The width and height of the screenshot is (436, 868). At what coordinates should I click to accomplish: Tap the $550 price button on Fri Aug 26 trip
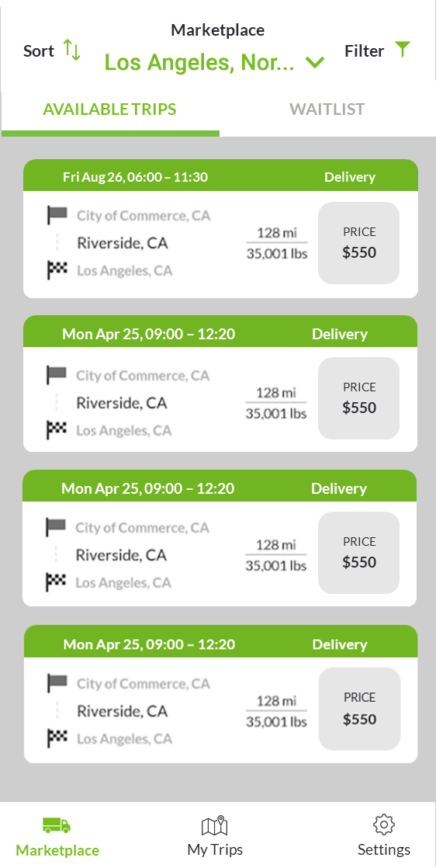[x=359, y=243]
